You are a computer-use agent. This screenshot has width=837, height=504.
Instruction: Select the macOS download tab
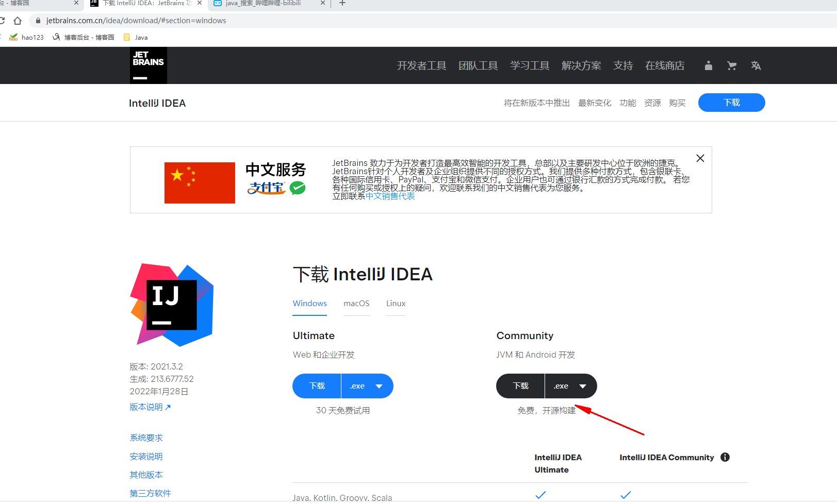pos(356,304)
